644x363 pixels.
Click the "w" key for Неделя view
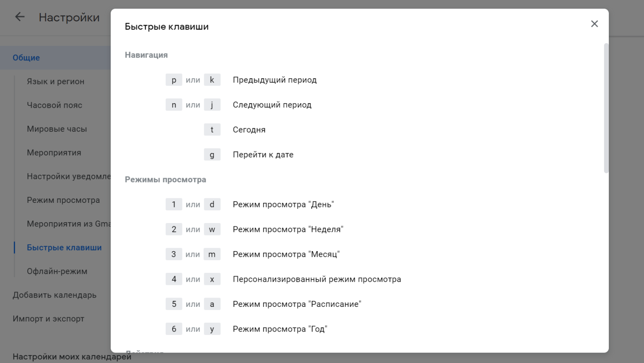(x=212, y=229)
